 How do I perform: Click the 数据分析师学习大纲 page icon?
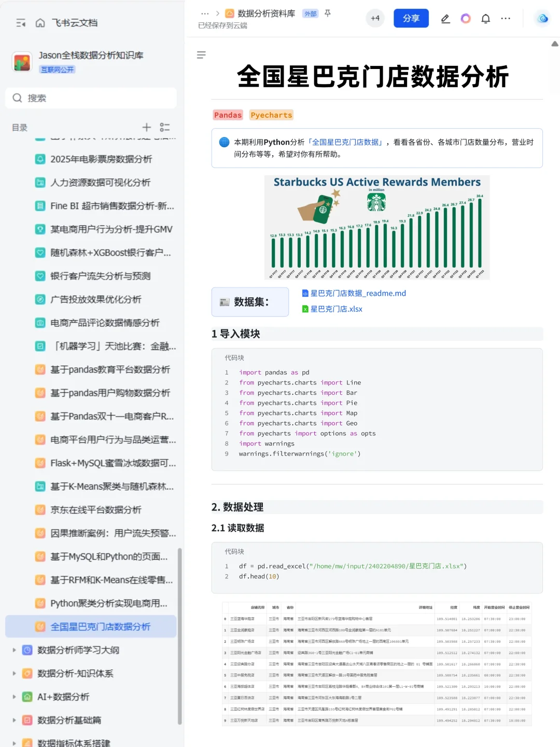point(27,650)
